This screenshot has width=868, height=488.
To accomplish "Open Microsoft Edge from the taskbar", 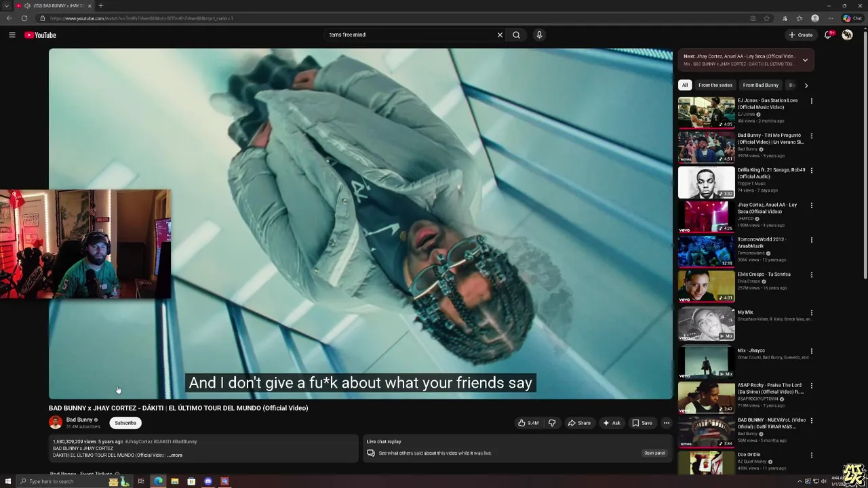I will [158, 481].
